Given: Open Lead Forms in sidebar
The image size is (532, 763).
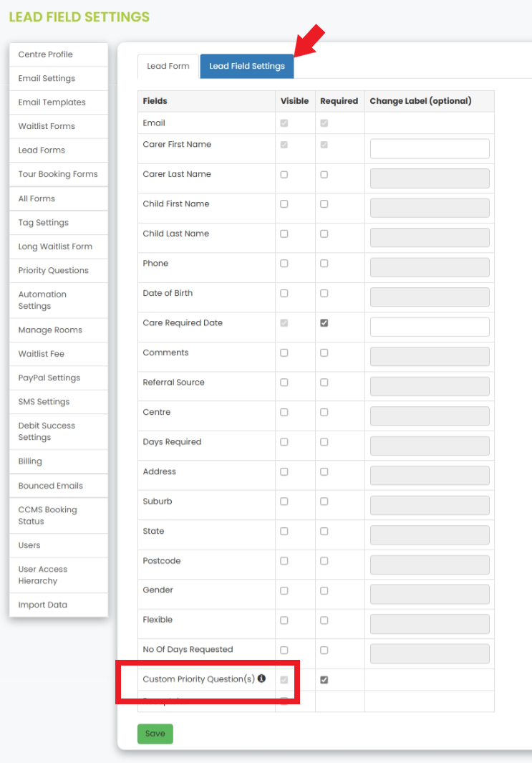Looking at the screenshot, I should [x=58, y=150].
